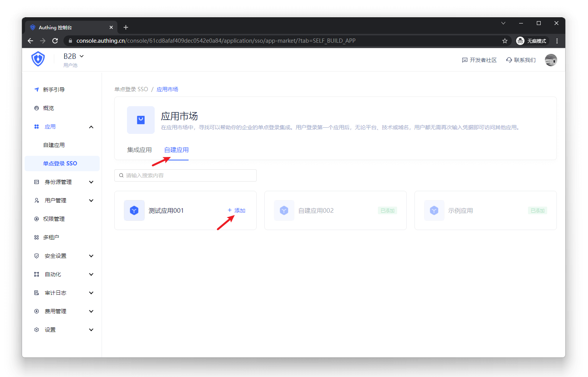Open the B2B user pool dropdown

(73, 57)
